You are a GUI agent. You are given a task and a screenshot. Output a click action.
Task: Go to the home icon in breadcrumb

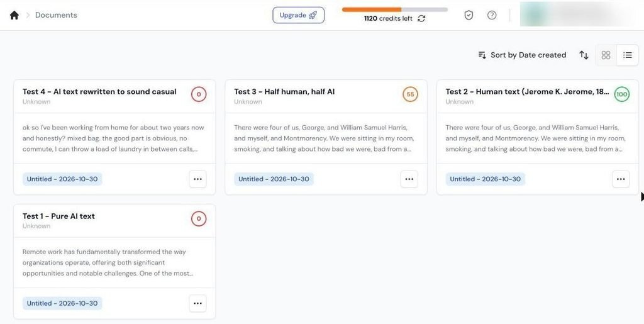pos(14,15)
